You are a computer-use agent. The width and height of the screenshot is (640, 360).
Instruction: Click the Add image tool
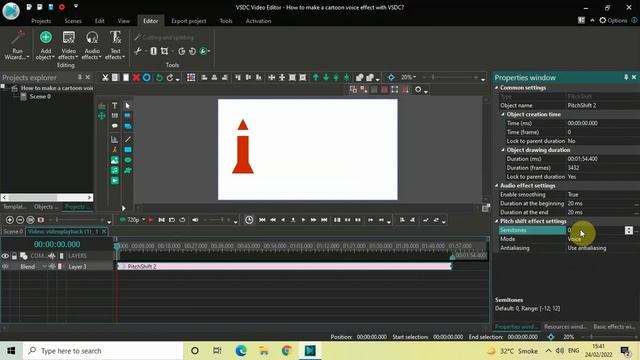pyautogui.click(x=115, y=160)
